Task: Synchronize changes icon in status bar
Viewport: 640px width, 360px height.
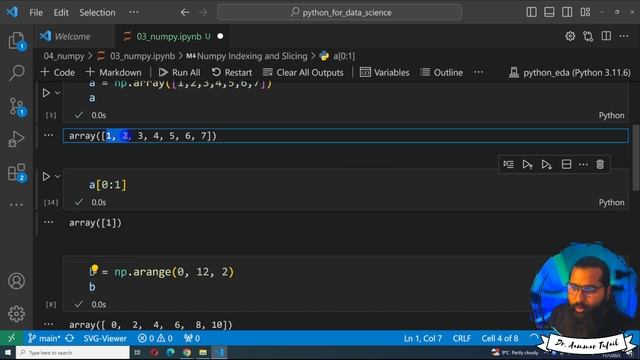Action: (70, 338)
